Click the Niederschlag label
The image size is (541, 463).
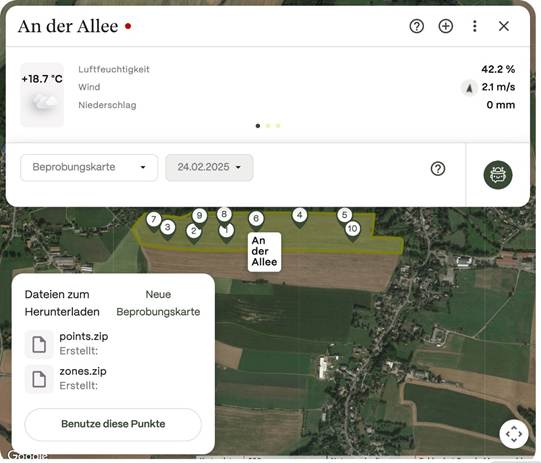(107, 105)
